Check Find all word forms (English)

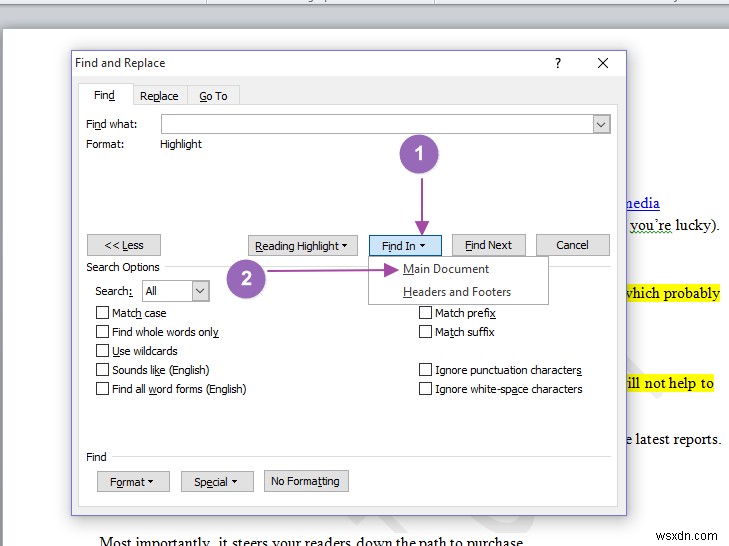pyautogui.click(x=102, y=389)
